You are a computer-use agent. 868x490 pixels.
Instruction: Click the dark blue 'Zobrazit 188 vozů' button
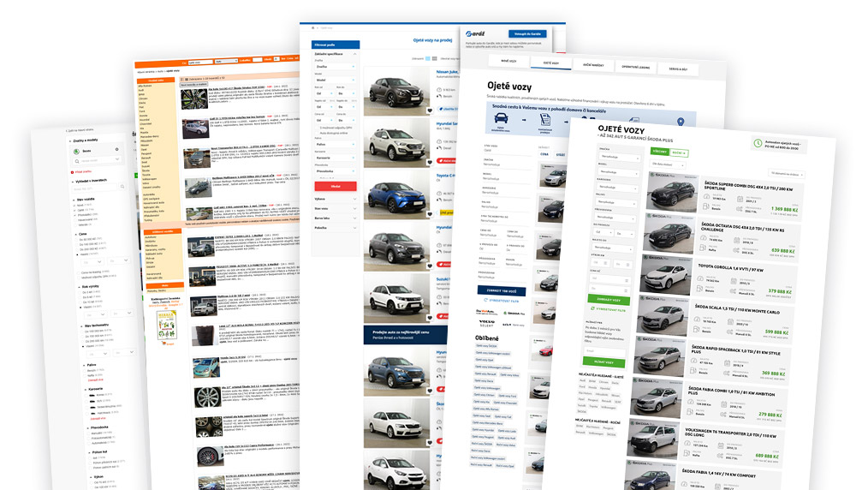501,290
